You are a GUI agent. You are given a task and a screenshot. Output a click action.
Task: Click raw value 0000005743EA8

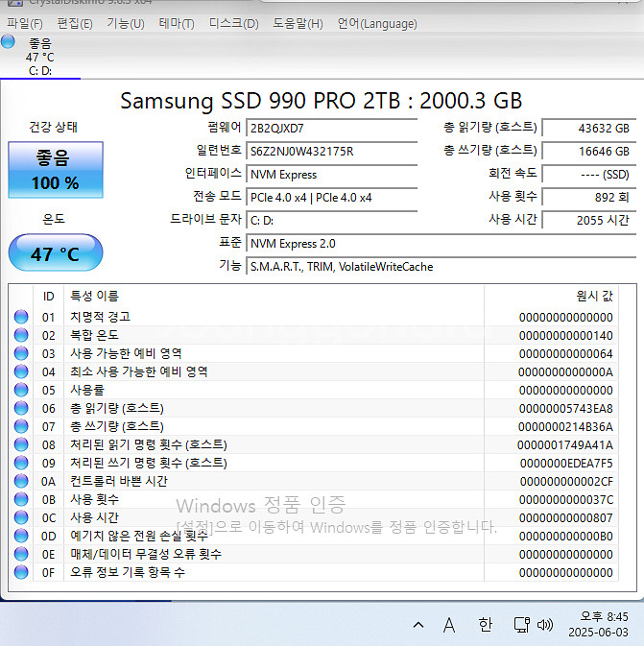click(x=565, y=408)
